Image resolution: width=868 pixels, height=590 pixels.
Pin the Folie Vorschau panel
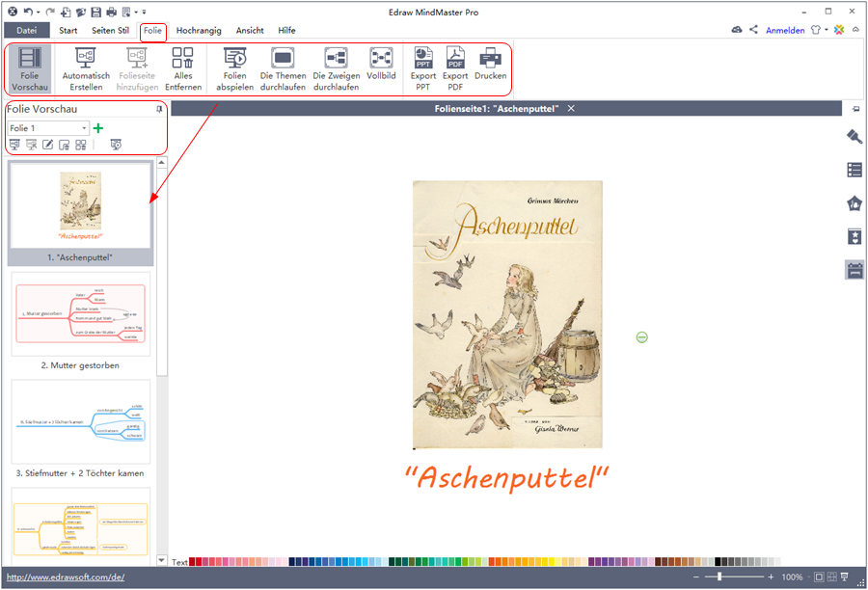159,110
